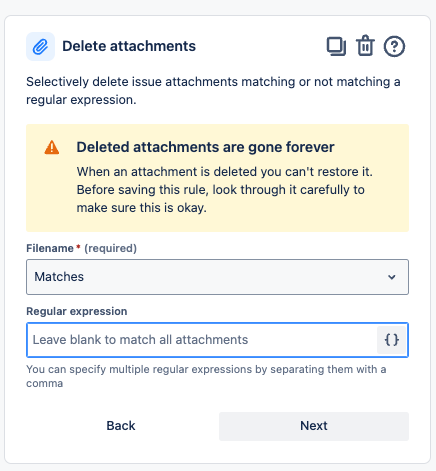Click the warning message body text
The height and width of the screenshot is (471, 436).
(225, 190)
